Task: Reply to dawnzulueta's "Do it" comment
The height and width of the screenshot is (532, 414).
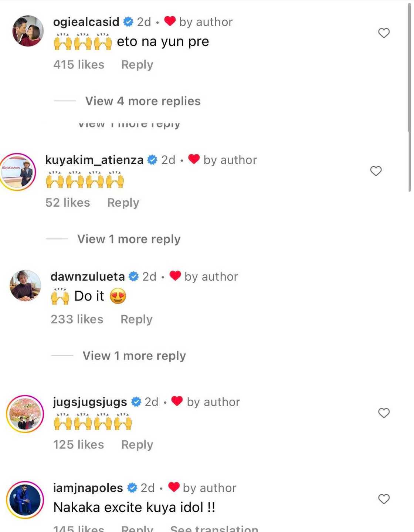Action: [x=136, y=319]
